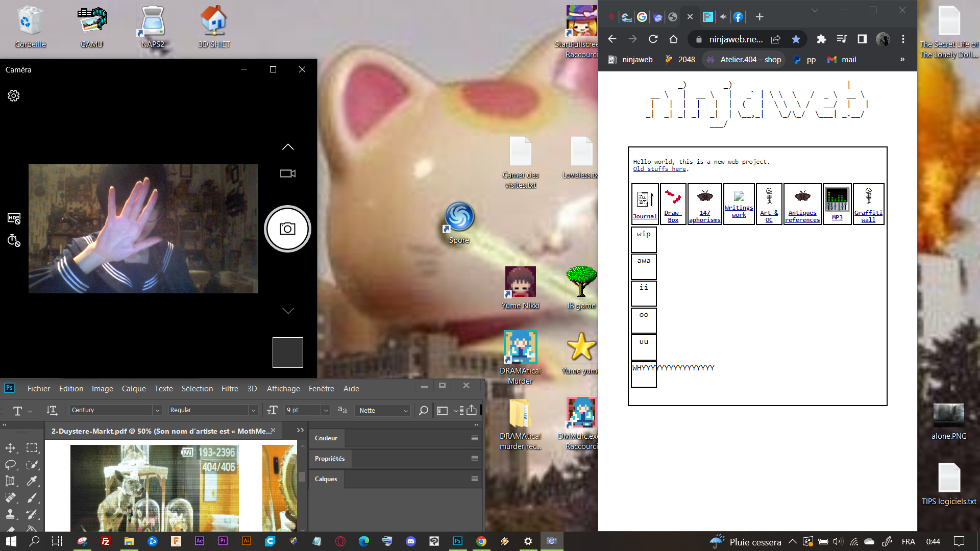Toggle text orientation icon in options bar
The width and height of the screenshot is (980, 551).
point(52,410)
